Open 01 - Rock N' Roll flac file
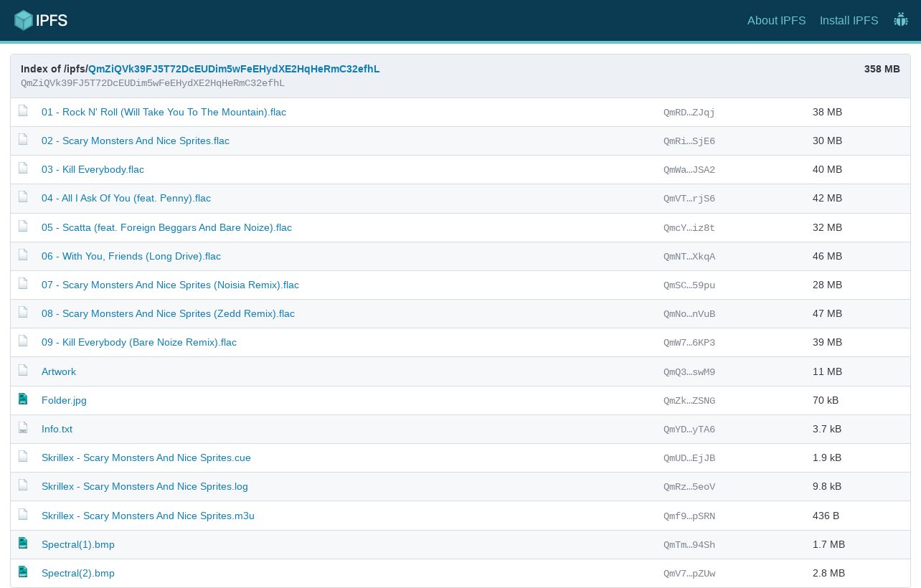The width and height of the screenshot is (921, 588). (x=164, y=112)
